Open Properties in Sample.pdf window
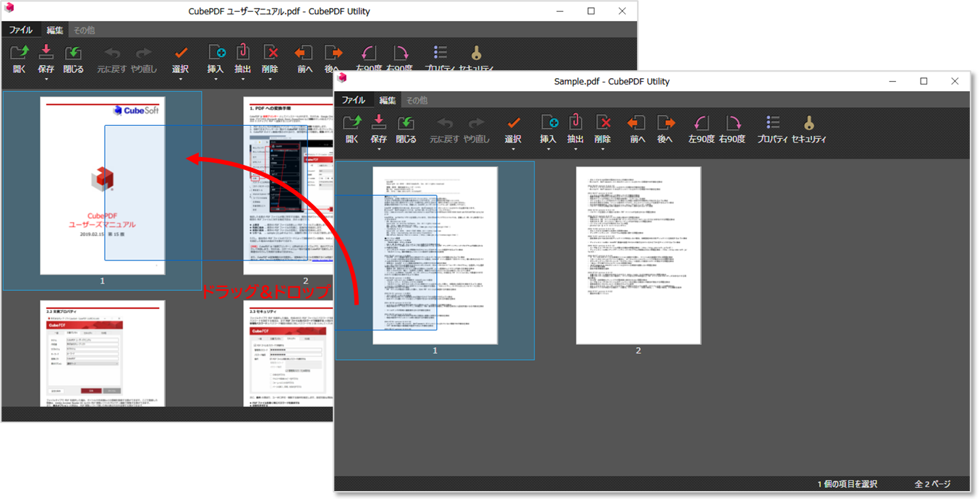Viewport: 980px width, 499px height. (772, 122)
